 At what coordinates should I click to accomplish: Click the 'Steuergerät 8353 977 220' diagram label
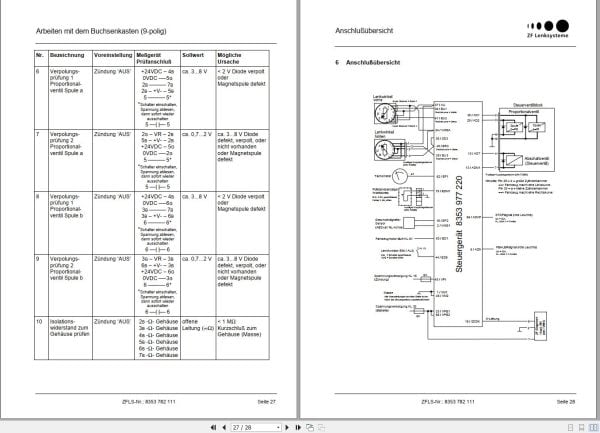(x=459, y=224)
